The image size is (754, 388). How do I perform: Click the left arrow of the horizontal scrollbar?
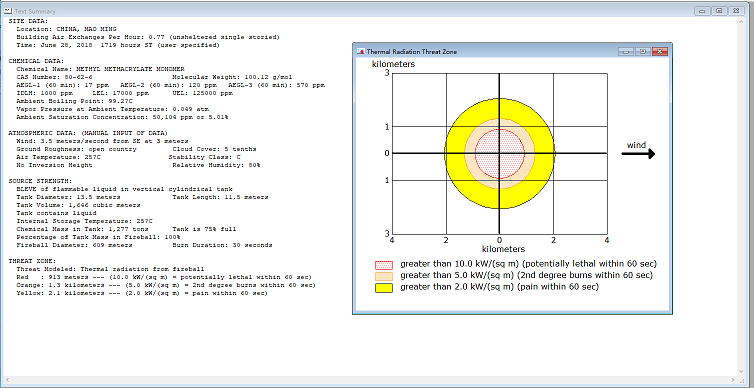[8, 380]
